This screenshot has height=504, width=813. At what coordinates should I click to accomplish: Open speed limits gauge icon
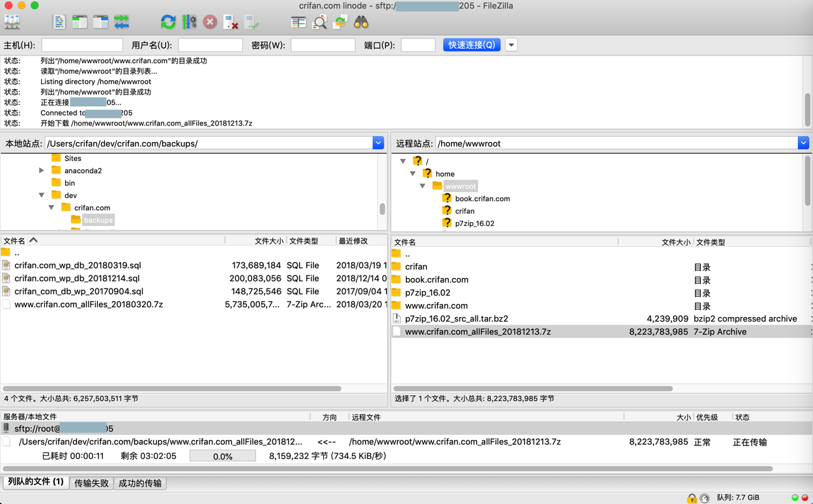(704, 498)
